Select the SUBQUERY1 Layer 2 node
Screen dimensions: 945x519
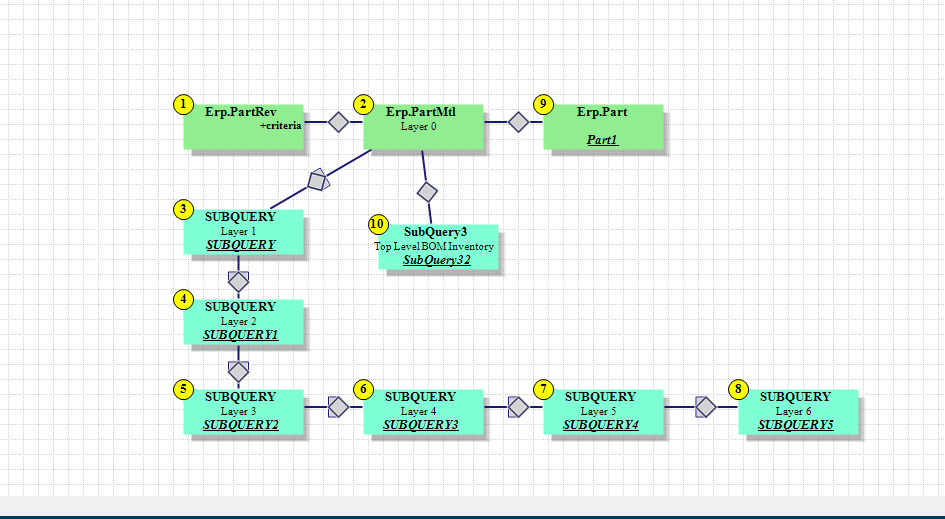(x=243, y=322)
